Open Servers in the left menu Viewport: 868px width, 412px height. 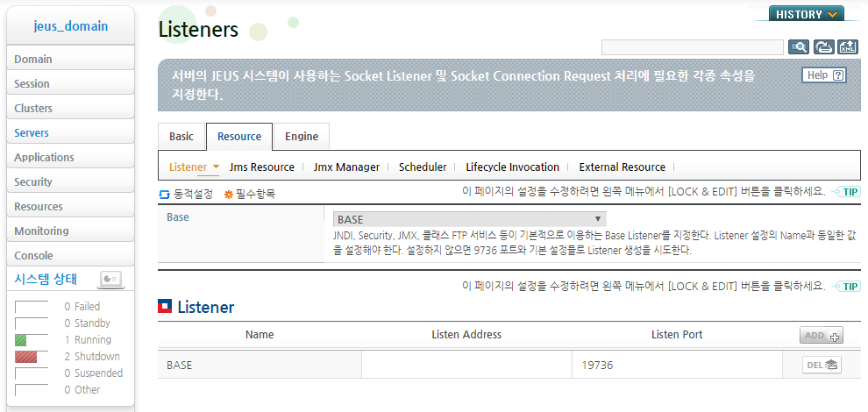[x=70, y=133]
